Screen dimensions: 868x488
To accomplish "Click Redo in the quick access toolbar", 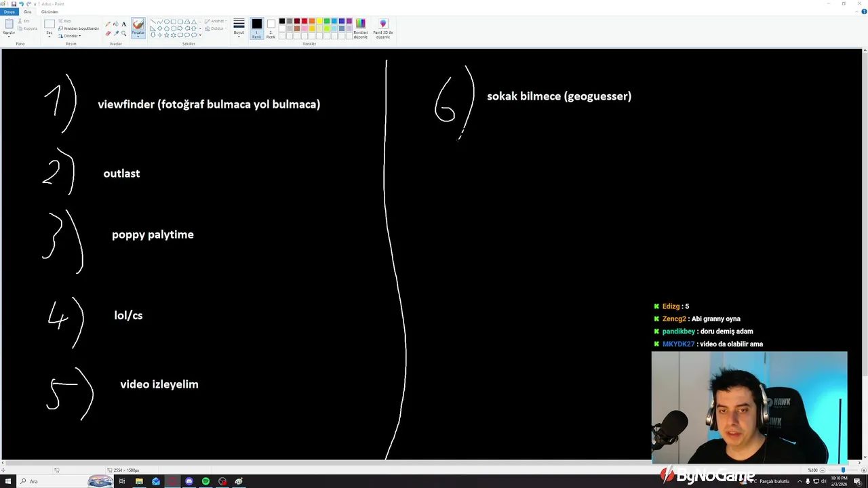I will tap(28, 4).
